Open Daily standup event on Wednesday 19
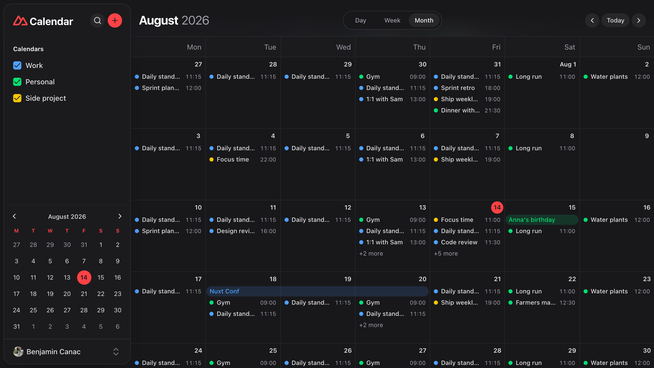Viewport: 654px width, 368px height. 317,302
